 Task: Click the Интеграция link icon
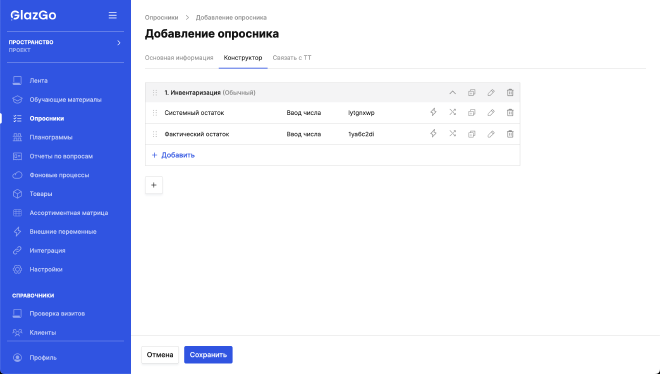(17, 250)
